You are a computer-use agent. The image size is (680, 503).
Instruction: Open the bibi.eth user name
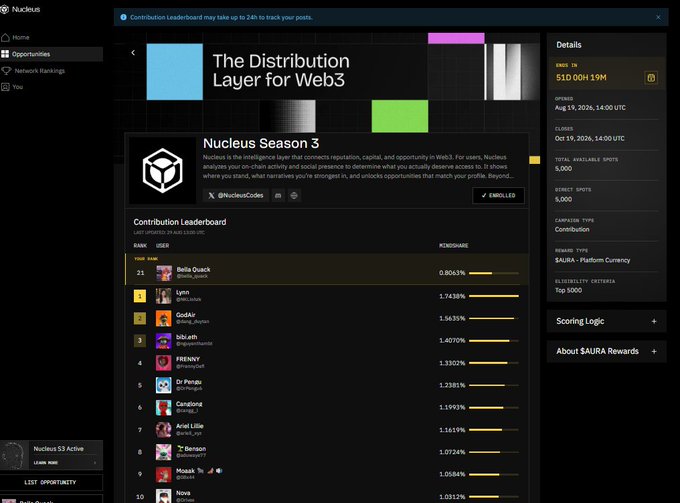(186, 337)
